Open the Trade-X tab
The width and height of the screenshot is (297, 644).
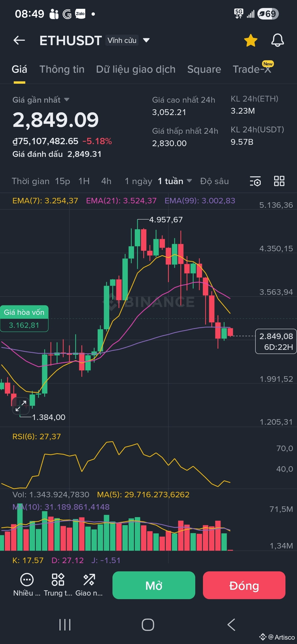252,69
